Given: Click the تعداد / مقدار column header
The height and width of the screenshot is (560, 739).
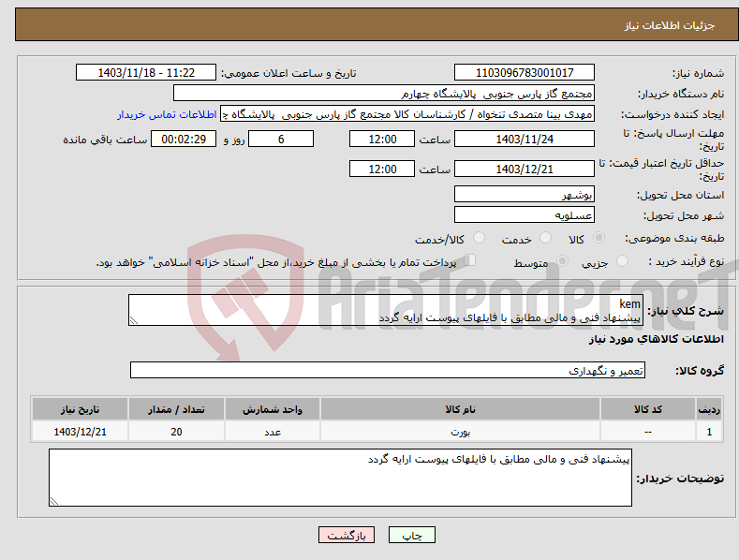Looking at the screenshot, I should pos(176,409).
